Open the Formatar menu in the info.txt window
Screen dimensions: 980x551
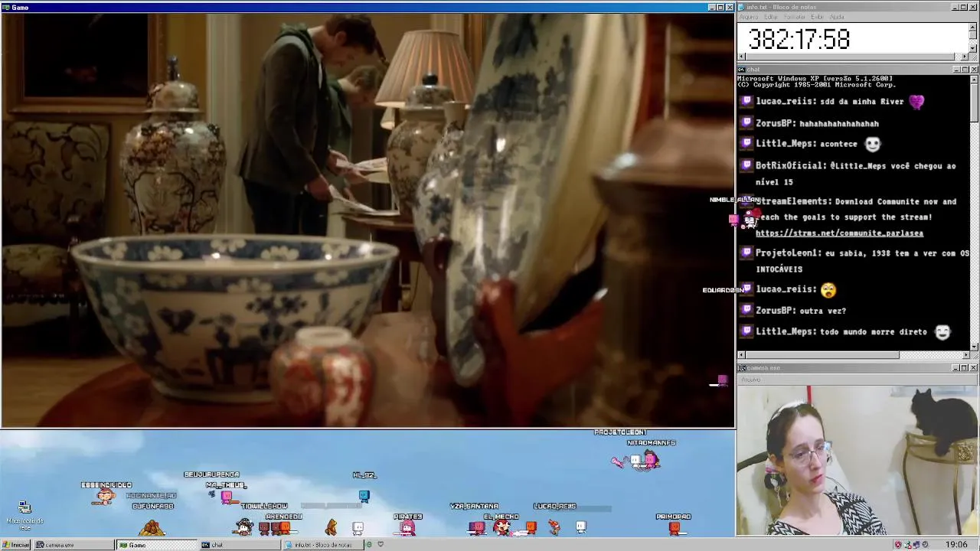pos(795,17)
